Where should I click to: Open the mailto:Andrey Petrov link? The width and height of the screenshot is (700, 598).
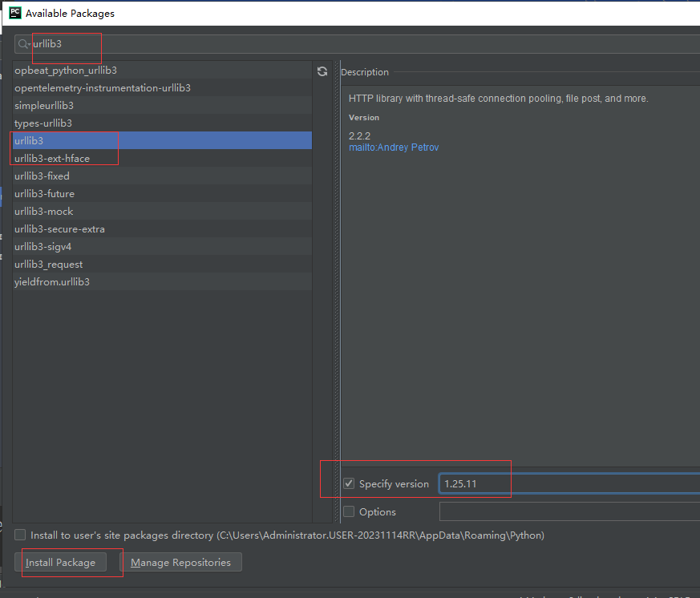coord(394,147)
